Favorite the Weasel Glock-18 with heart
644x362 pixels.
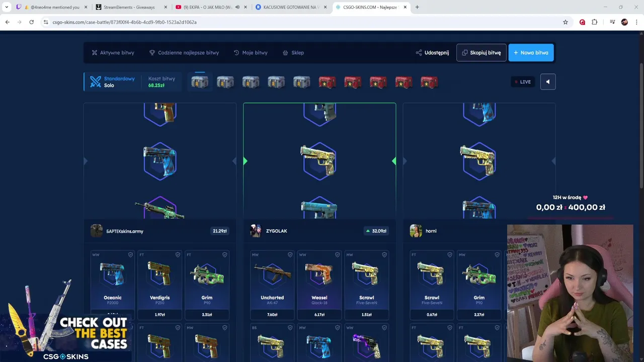[337, 255]
